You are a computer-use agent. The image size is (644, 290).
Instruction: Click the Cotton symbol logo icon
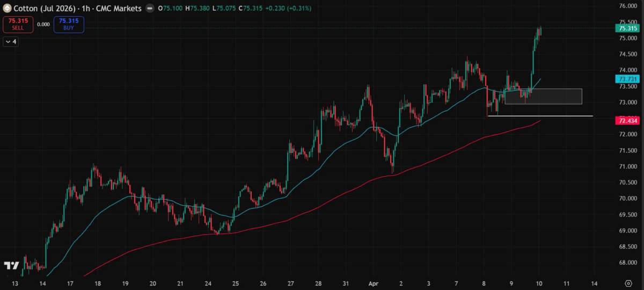[6, 9]
